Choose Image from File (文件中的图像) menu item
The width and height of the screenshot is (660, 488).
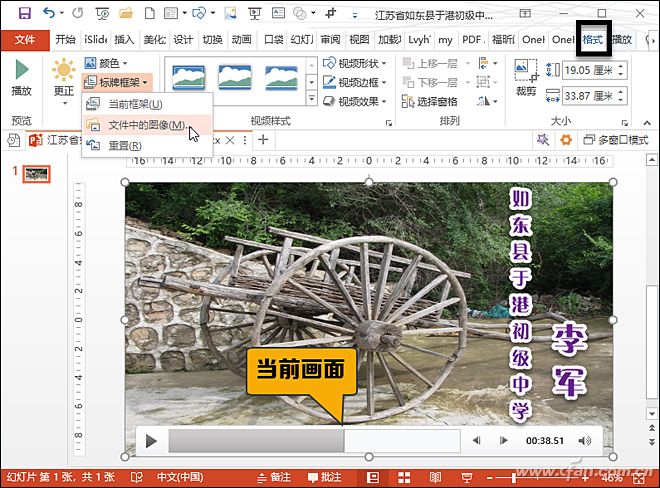click(x=145, y=125)
